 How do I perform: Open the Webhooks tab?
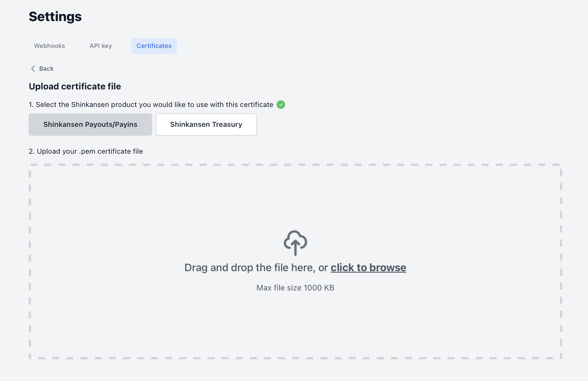[x=49, y=46]
